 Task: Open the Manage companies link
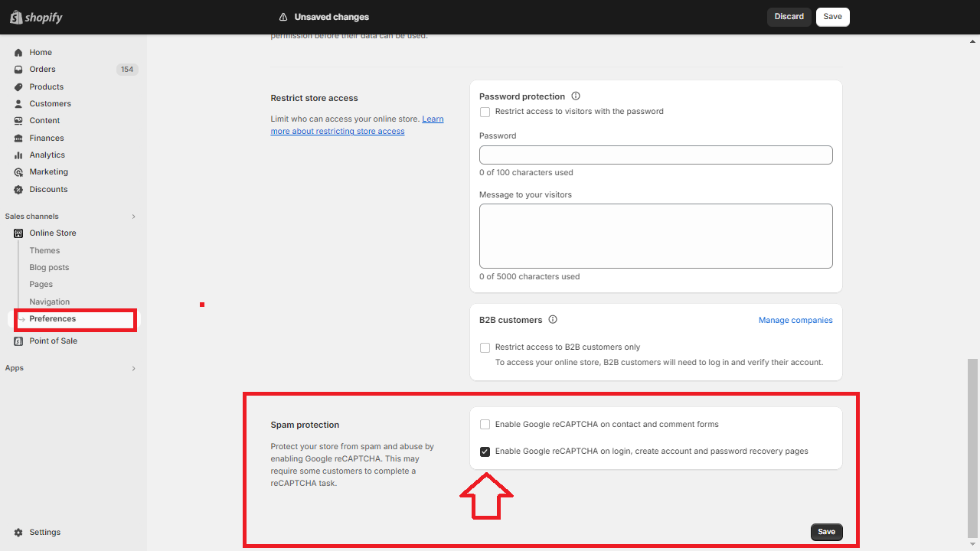(x=795, y=320)
